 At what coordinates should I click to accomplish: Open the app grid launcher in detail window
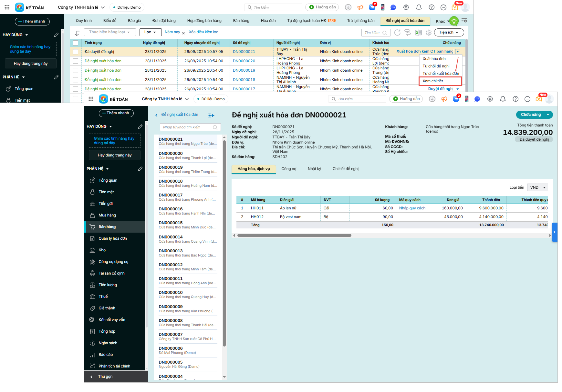[x=91, y=99]
